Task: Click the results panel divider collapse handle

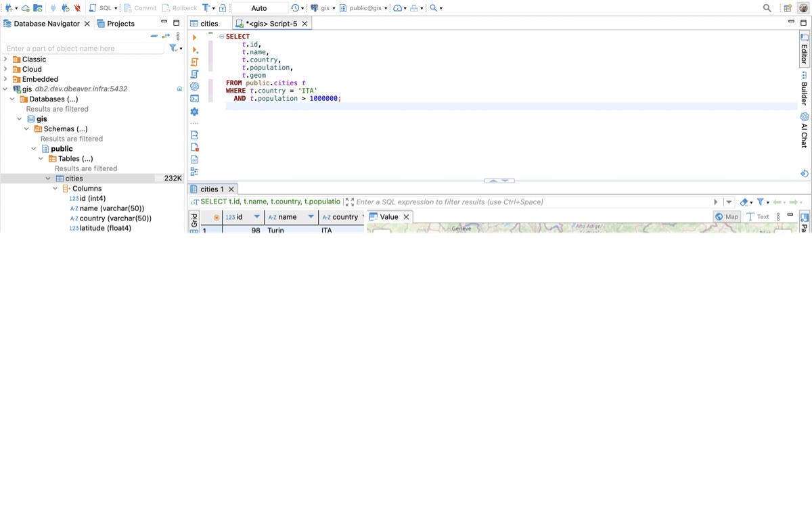Action: click(499, 181)
